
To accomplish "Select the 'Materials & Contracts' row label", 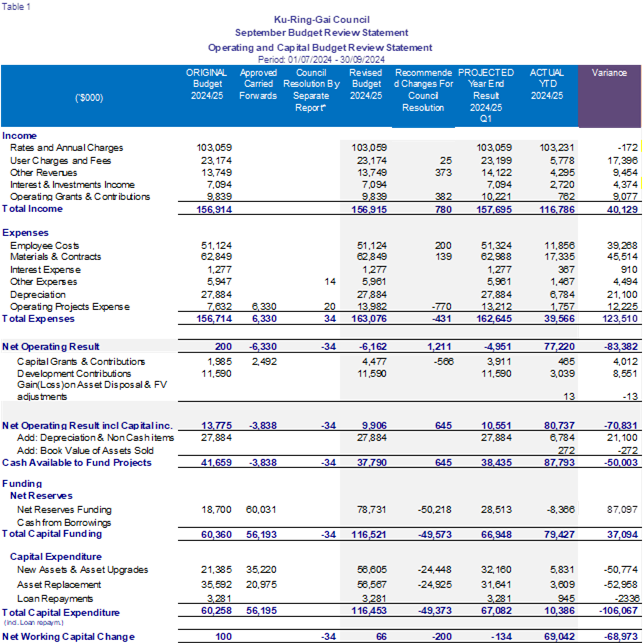I will tap(55, 257).
